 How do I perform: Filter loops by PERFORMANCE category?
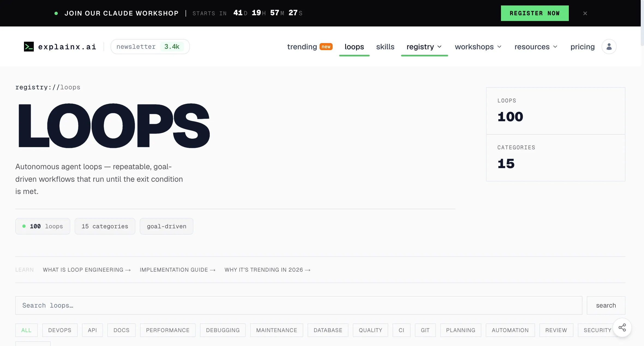(168, 330)
